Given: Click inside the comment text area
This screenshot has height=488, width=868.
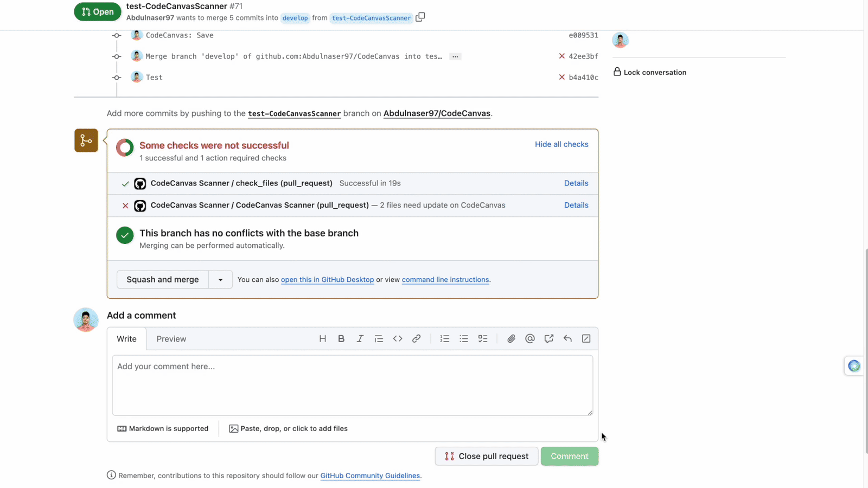Looking at the screenshot, I should (352, 385).
